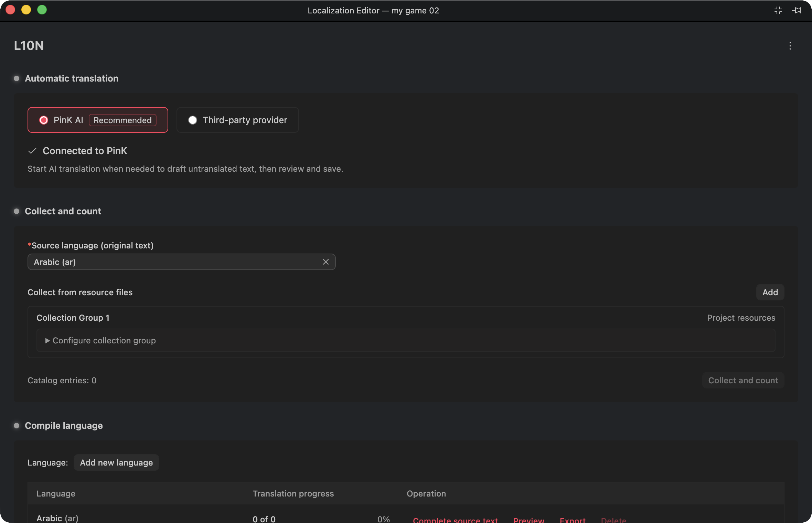Clear the Arabic (ar) source language selection

[326, 262]
